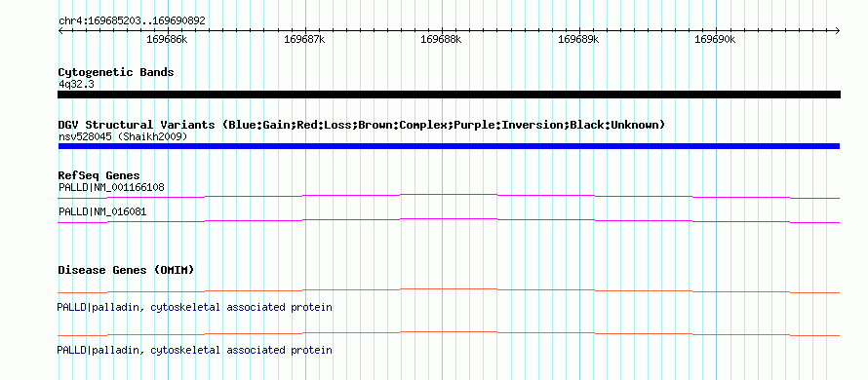Open the lower PALLD|palladin protein link
The width and height of the screenshot is (868, 380).
pyautogui.click(x=194, y=350)
